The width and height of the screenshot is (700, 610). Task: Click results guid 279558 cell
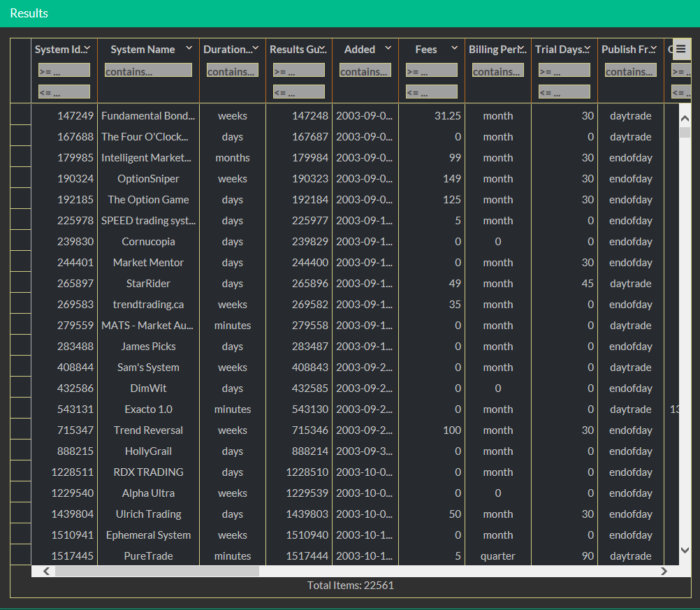299,326
